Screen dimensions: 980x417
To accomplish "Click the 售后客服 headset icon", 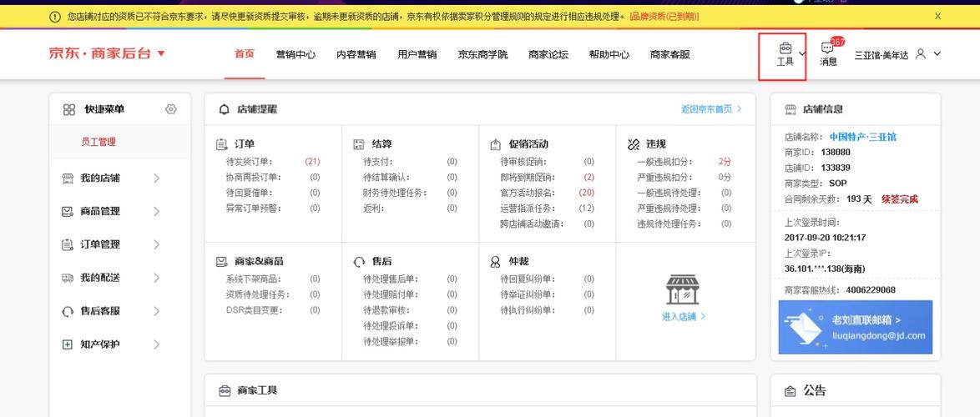I will coord(68,311).
